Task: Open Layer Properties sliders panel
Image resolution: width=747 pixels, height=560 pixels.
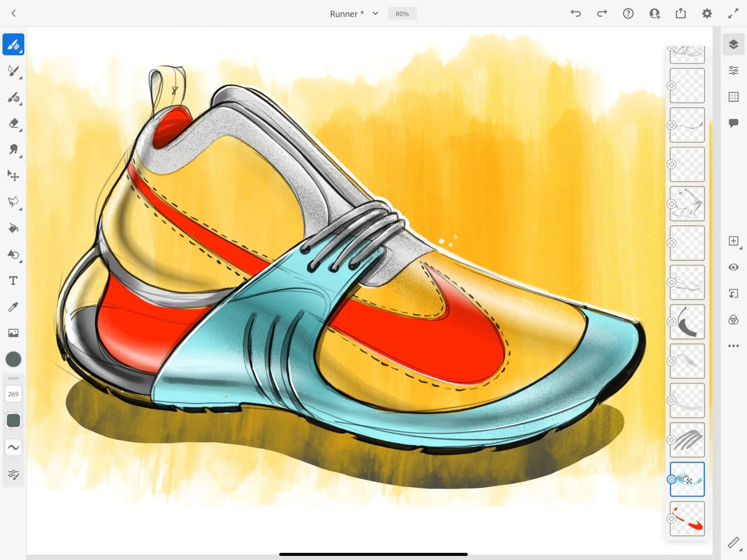Action: point(733,71)
